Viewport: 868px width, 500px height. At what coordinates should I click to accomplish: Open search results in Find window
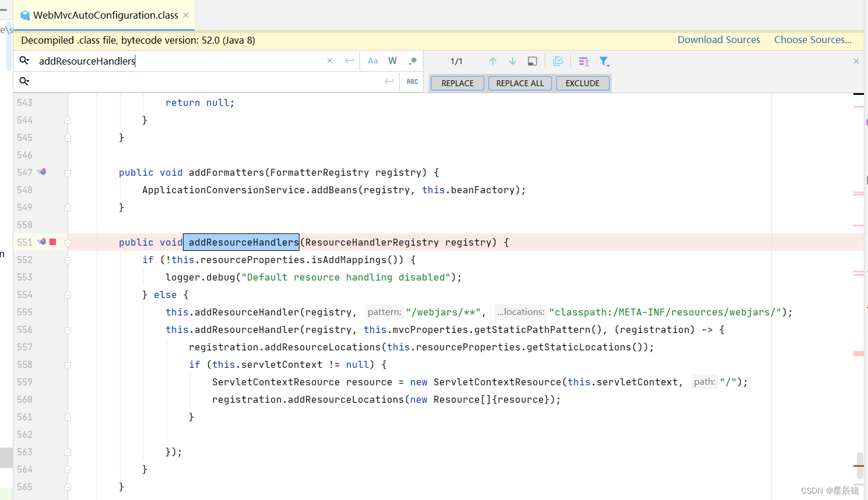pos(584,61)
